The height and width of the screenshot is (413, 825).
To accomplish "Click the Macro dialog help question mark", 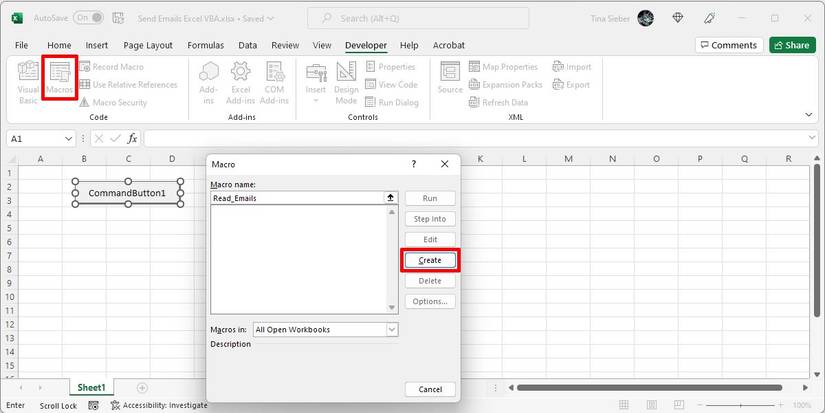I will click(414, 164).
